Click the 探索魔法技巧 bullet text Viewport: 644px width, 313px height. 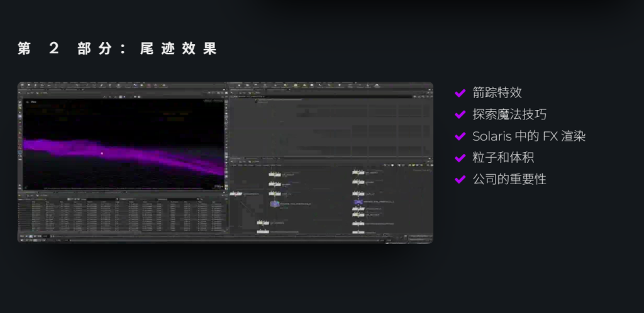(x=509, y=115)
